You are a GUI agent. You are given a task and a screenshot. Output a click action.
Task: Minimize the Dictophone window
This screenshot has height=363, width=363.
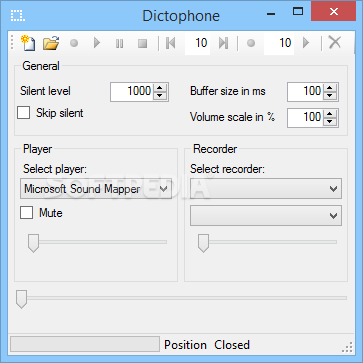coord(271,14)
